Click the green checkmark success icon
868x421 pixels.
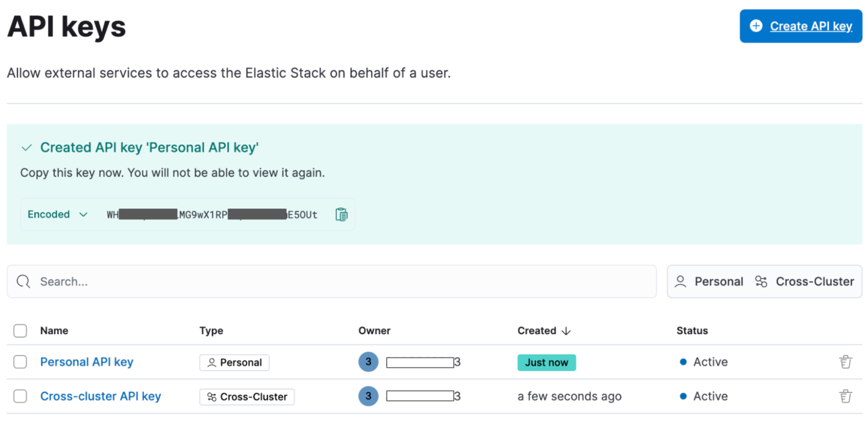pos(26,147)
